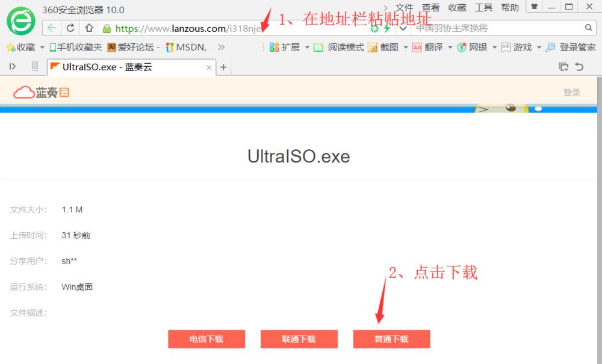Image resolution: width=602 pixels, height=364 pixels.
Task: Open the 帮助 menu
Action: point(510,8)
